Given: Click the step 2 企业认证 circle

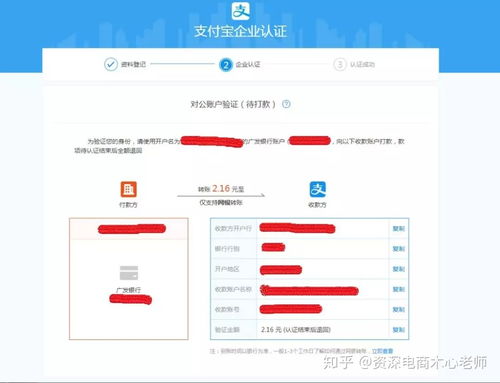Looking at the screenshot, I should (x=226, y=65).
